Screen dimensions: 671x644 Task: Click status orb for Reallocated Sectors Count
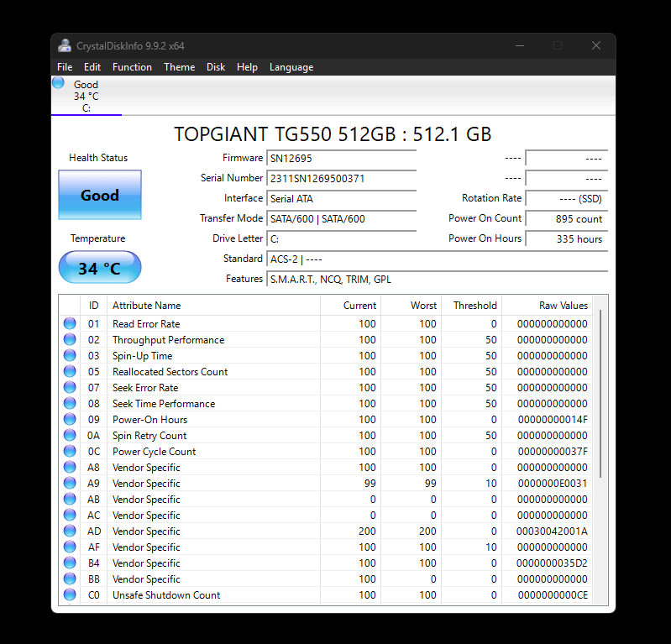pos(70,371)
